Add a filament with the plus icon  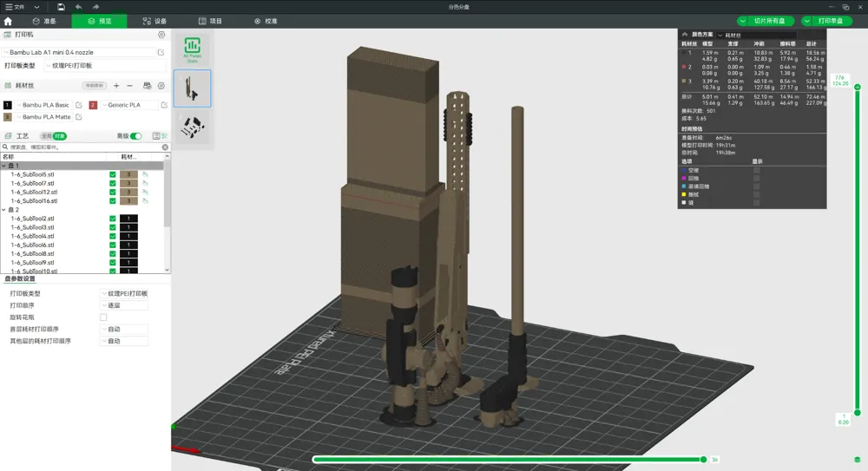pyautogui.click(x=116, y=86)
